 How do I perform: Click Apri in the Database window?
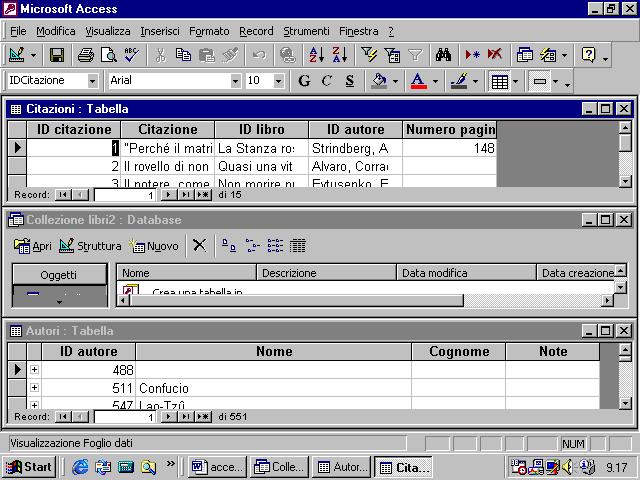(x=33, y=246)
